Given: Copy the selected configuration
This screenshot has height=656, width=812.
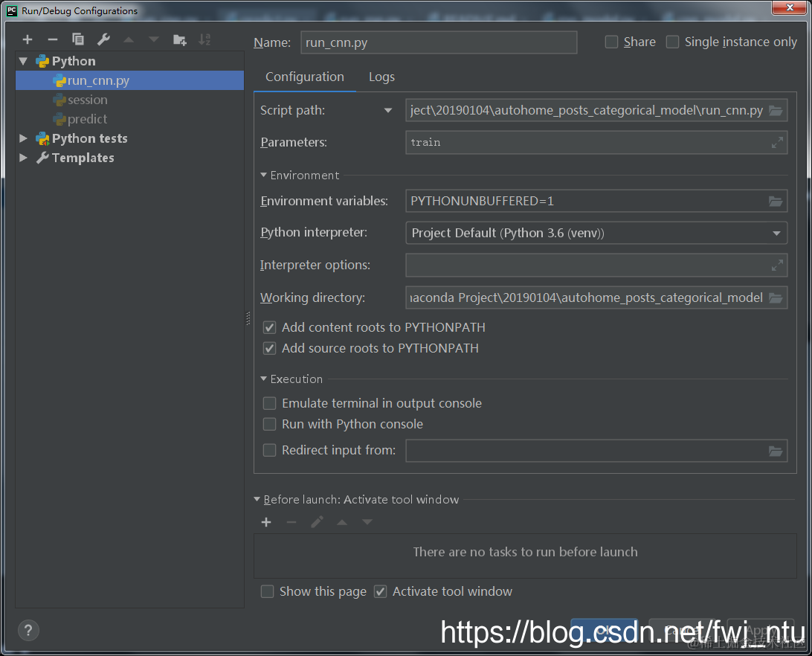Looking at the screenshot, I should click(x=77, y=39).
